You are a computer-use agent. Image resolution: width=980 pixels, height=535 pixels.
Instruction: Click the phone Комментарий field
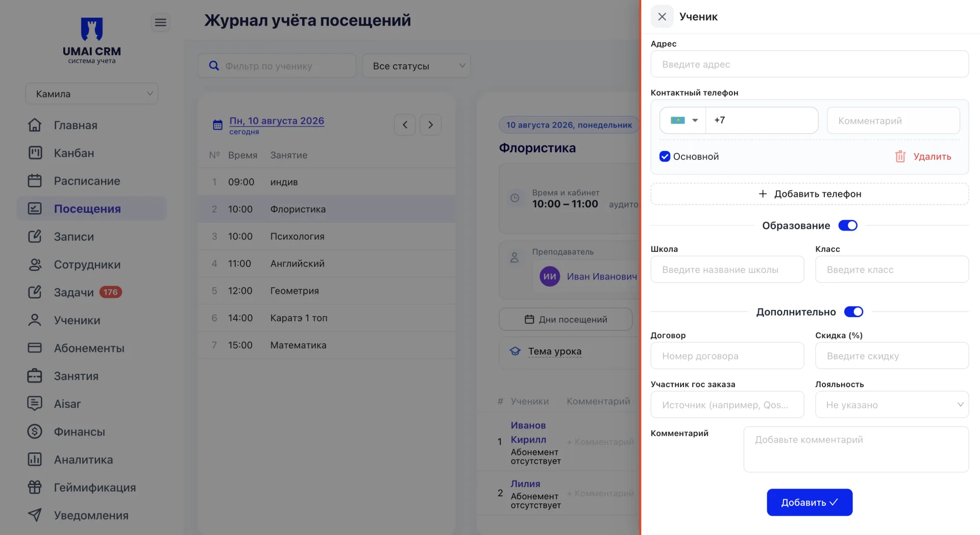[x=893, y=120]
